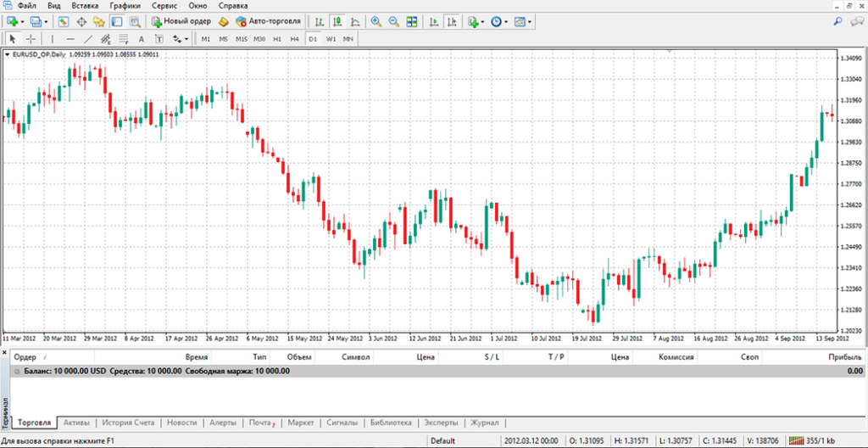
Task: Select the text label T tool
Action: (x=159, y=39)
